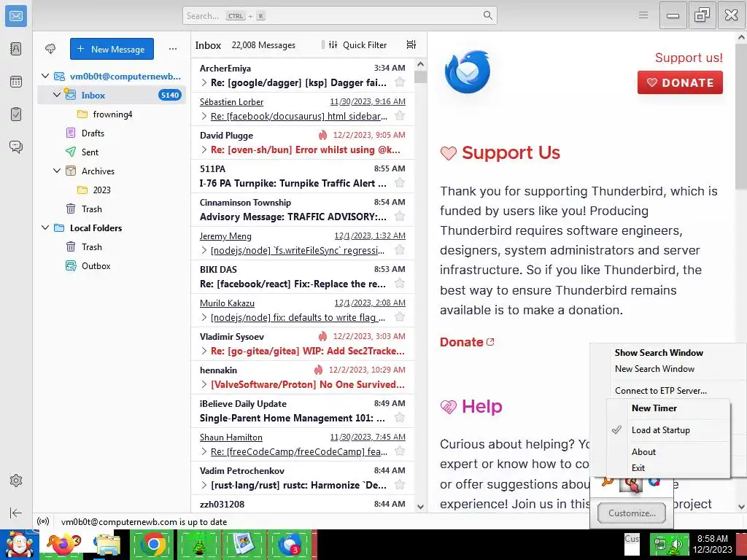Expand the Vadim Petrochenkov rust thread
This screenshot has height=560, width=747.
coord(204,485)
